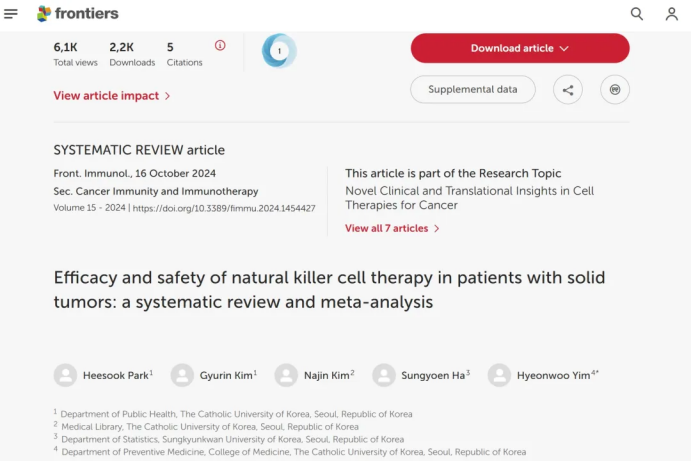Select author Heesook Park
Image resolution: width=692 pixels, height=461 pixels.
pyautogui.click(x=115, y=375)
